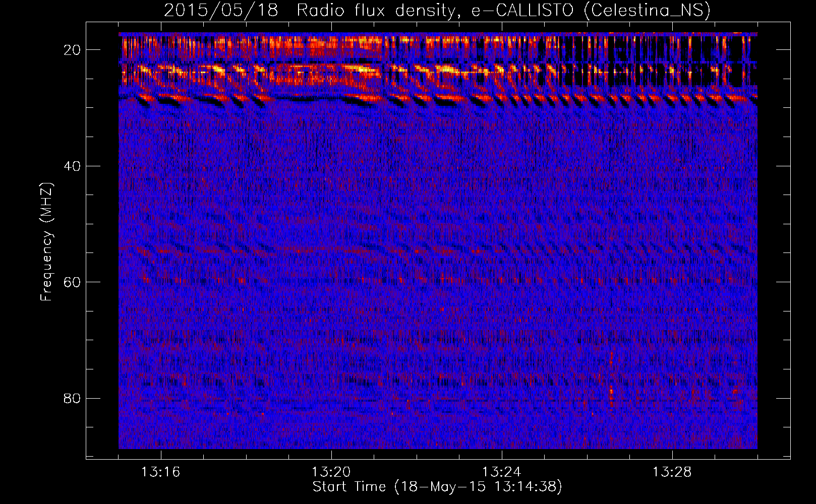This screenshot has height=504, width=816.
Task: Click the Celestina_NS station name in the title
Action: point(647,11)
